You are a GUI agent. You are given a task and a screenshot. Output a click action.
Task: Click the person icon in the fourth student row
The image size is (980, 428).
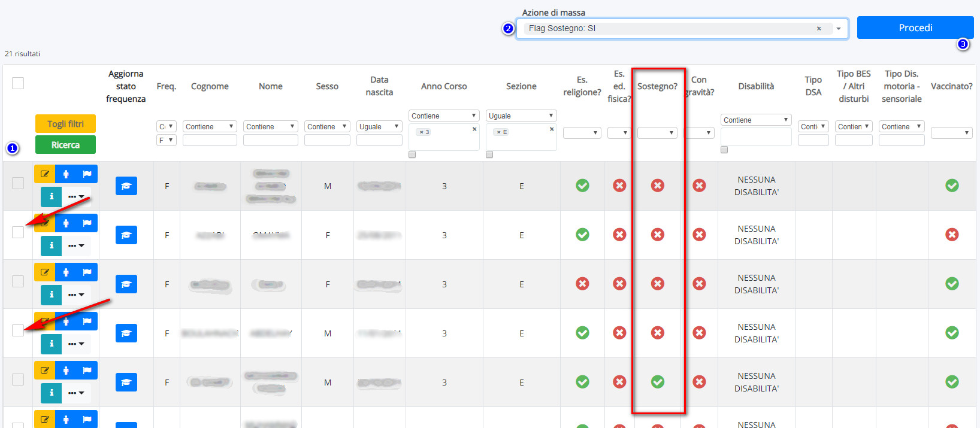[66, 321]
